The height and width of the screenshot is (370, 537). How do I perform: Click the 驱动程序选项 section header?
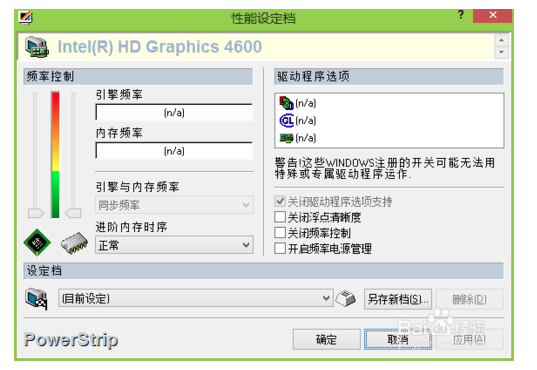click(x=389, y=76)
